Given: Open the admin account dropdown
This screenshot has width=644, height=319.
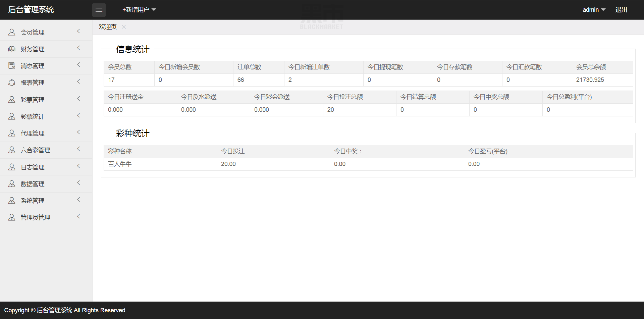Looking at the screenshot, I should [x=594, y=10].
